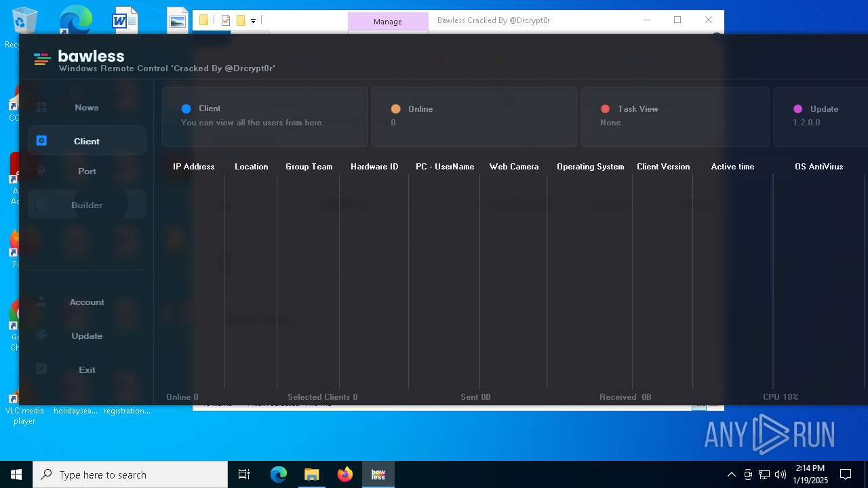868x488 pixels.
Task: Click the taskbar search box
Action: point(130,474)
